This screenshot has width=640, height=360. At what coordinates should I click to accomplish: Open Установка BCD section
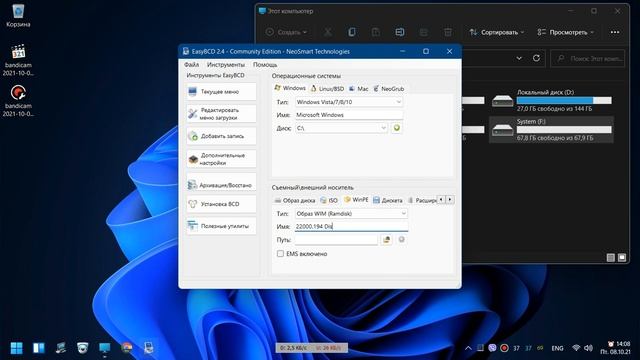coord(221,204)
